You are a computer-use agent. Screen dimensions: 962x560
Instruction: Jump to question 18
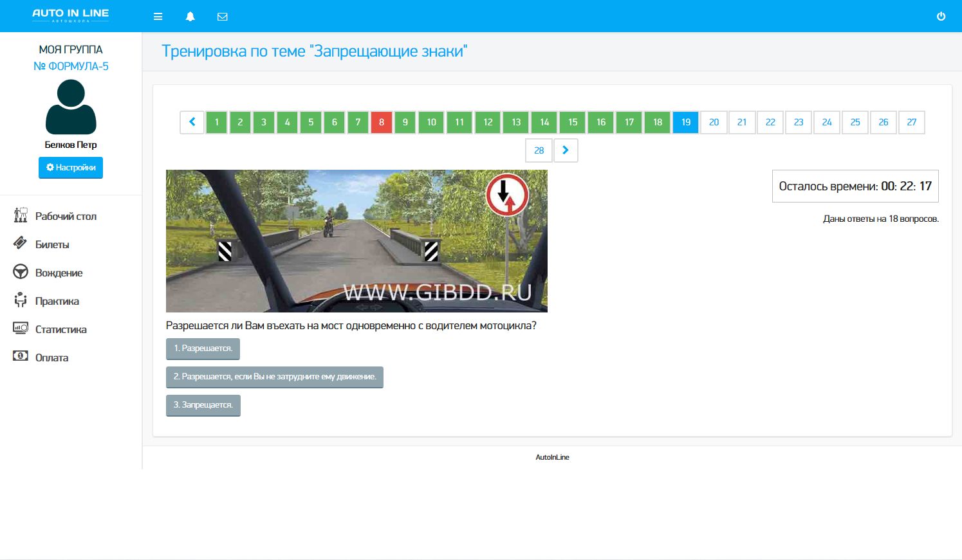pos(658,122)
